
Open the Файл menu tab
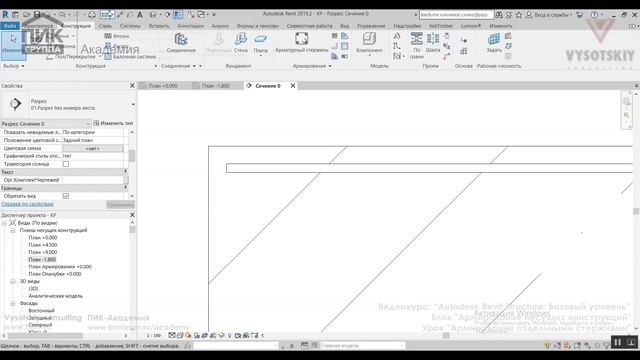10,26
